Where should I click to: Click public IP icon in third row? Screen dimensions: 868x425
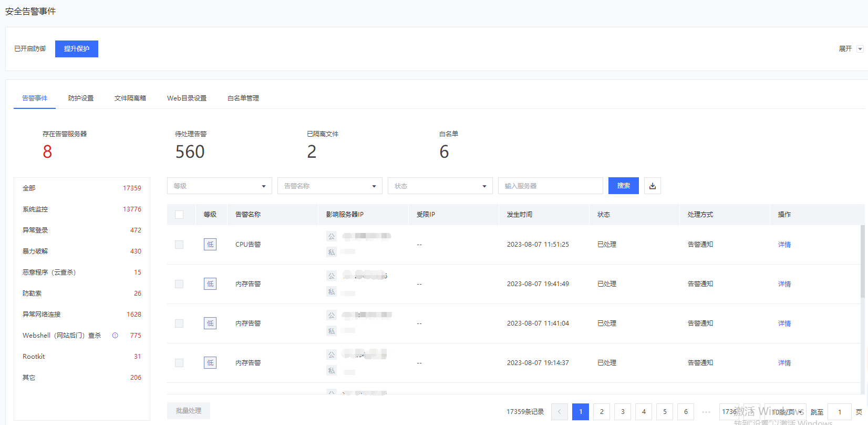(332, 316)
